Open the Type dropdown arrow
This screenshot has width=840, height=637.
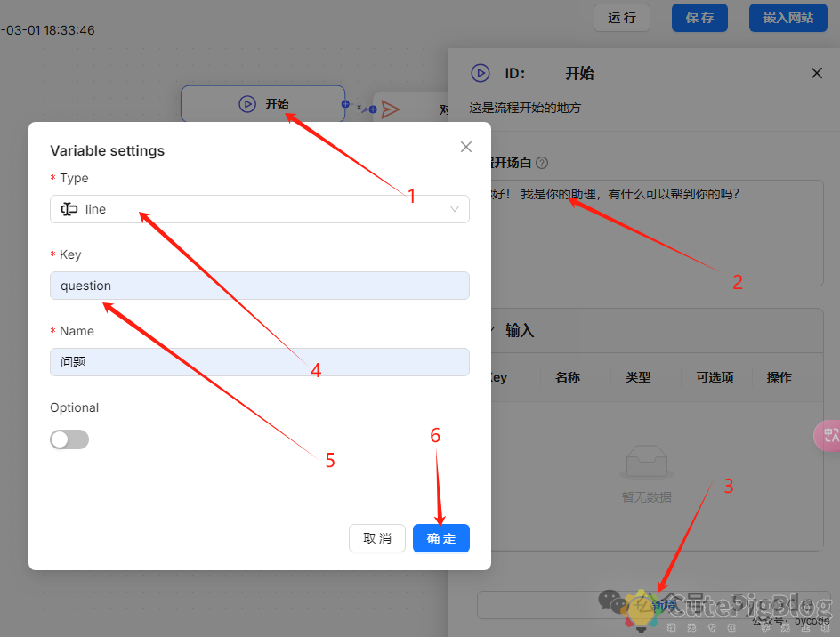[x=455, y=209]
